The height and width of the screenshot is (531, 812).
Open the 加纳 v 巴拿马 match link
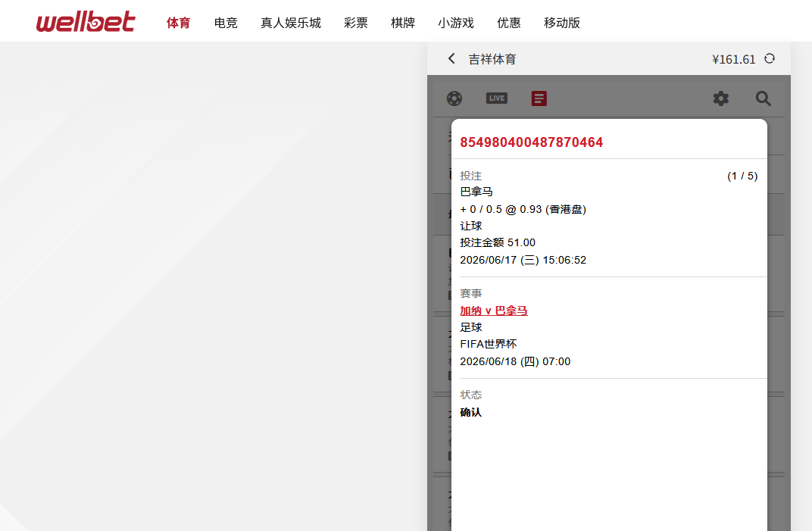coord(494,311)
